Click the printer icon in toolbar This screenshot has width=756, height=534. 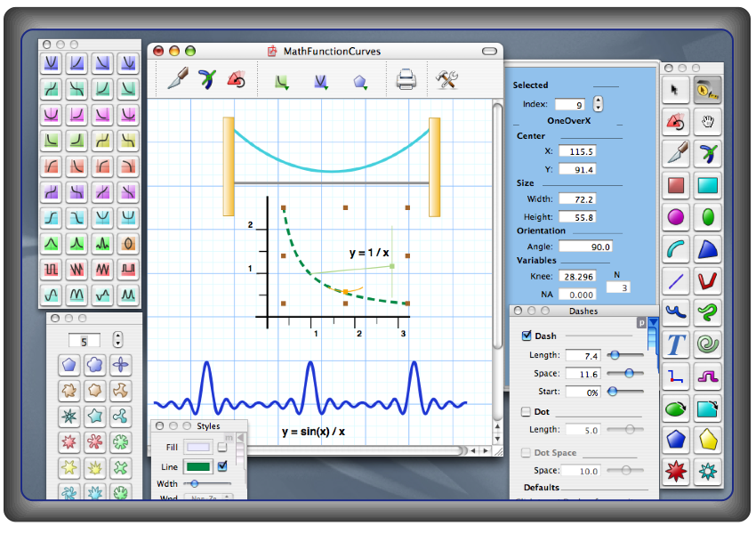pos(406,79)
